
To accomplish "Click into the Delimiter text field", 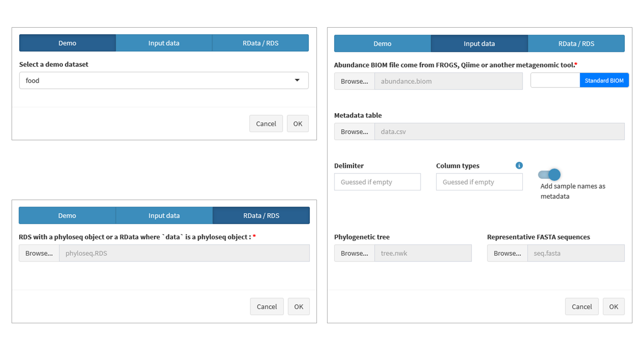I will (377, 182).
